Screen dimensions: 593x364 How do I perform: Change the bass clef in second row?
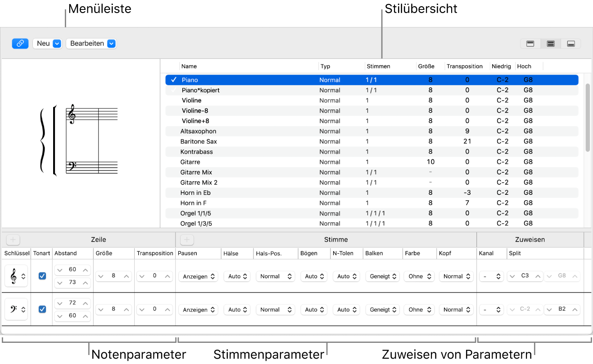(16, 310)
